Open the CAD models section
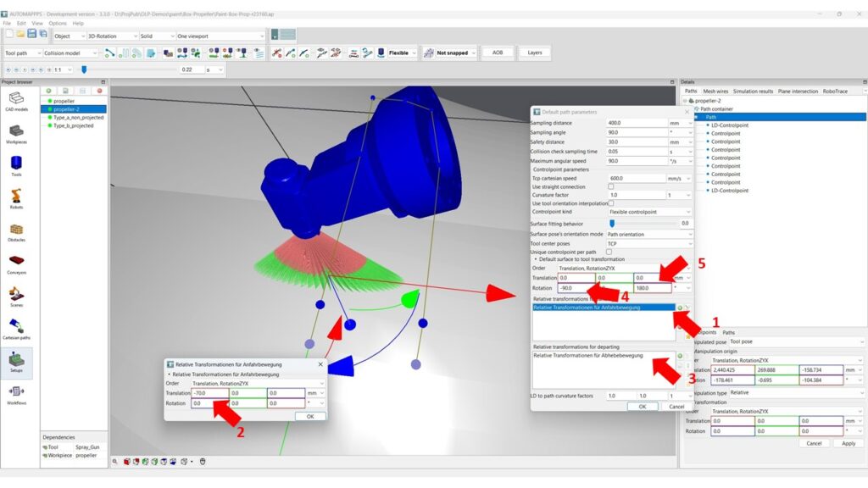This screenshot has height=488, width=868. click(x=17, y=102)
